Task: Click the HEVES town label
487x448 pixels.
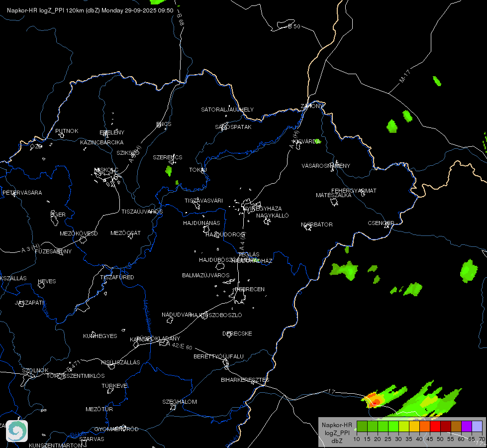Action: click(x=47, y=281)
